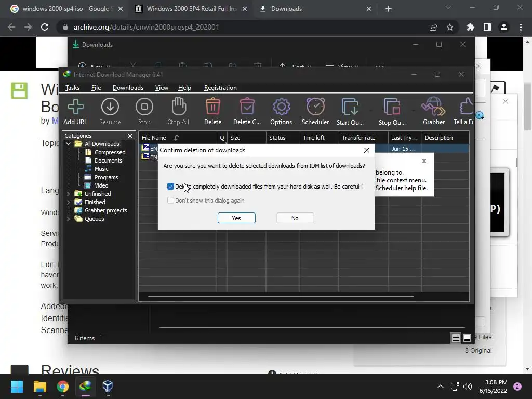Sort list by Transfer rate column

(x=363, y=138)
